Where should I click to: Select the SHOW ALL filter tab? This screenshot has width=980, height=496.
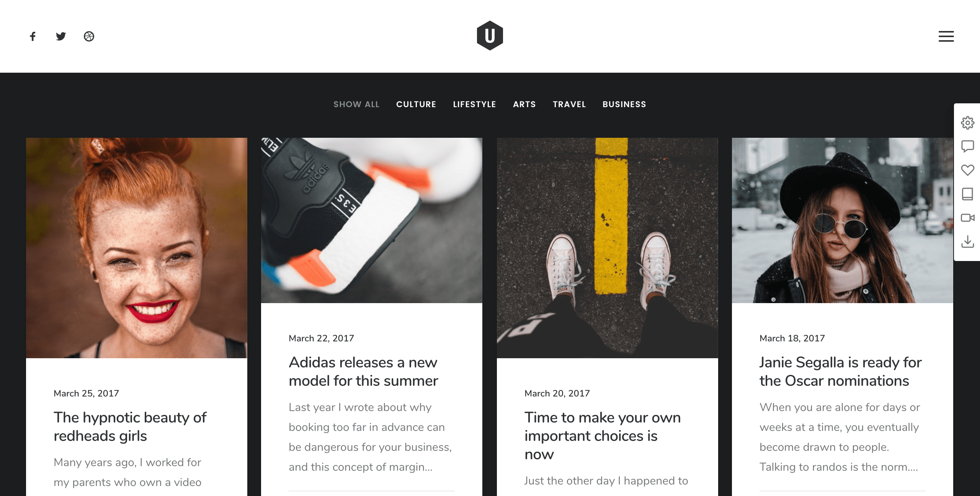point(356,104)
